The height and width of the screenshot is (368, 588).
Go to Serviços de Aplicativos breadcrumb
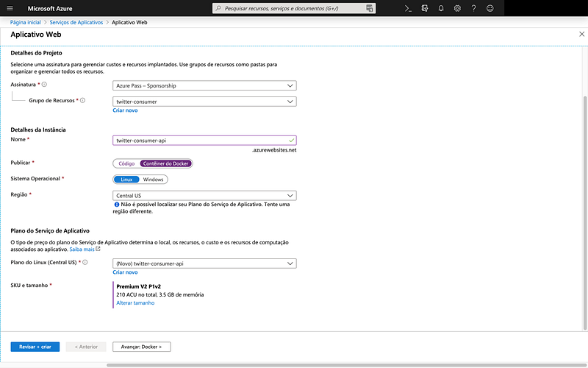pyautogui.click(x=76, y=22)
